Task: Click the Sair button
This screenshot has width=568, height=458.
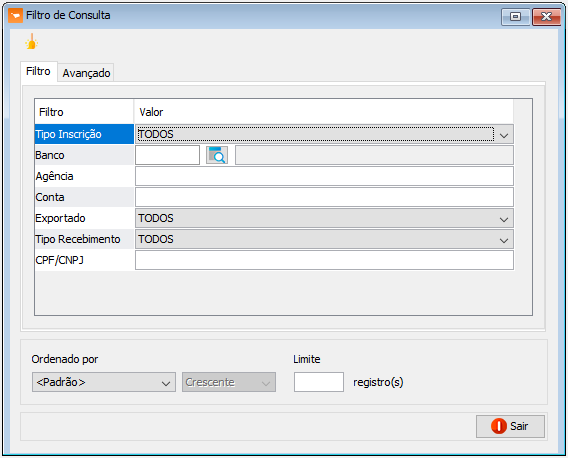Action: [x=510, y=426]
